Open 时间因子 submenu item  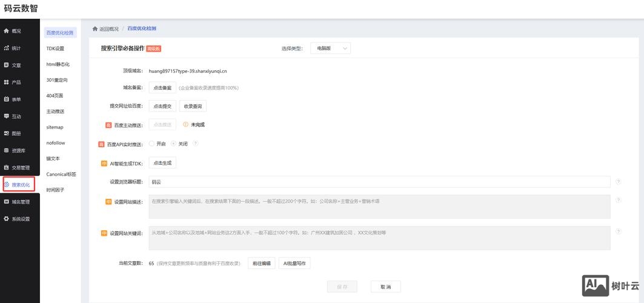coord(56,190)
